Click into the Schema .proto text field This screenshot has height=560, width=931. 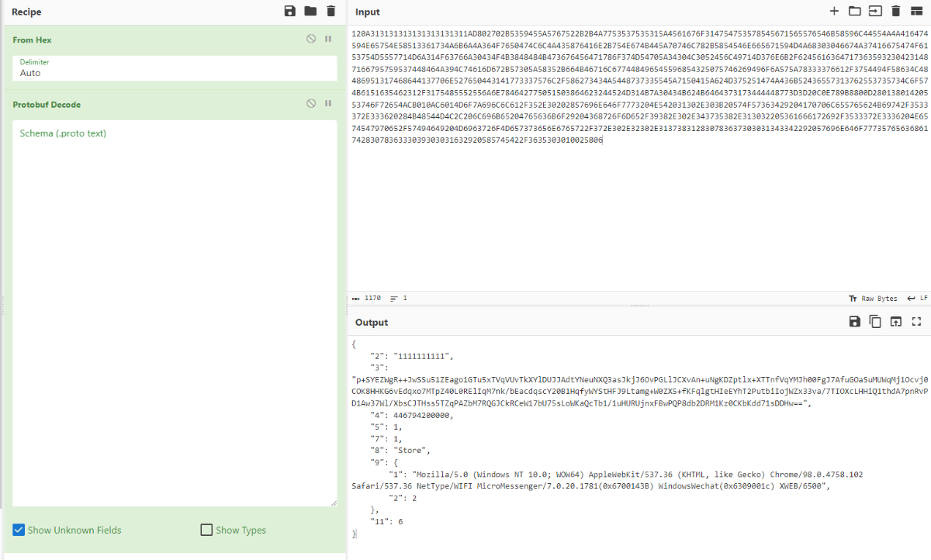[x=175, y=310]
